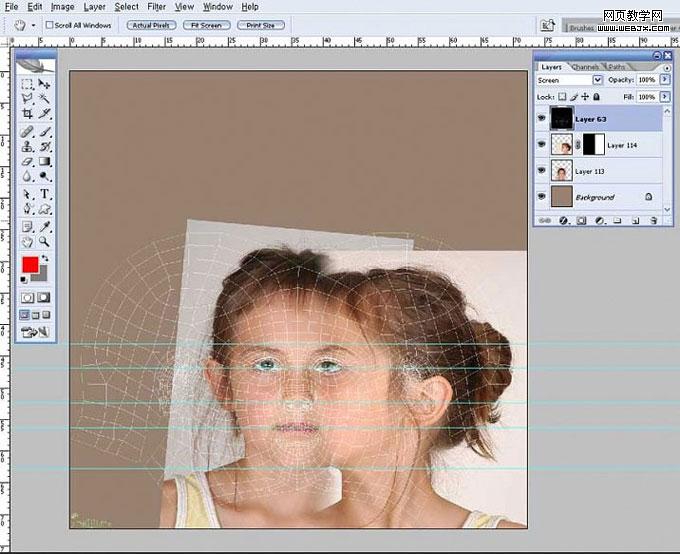Add a layer mask button
This screenshot has width=680, height=554.
click(x=581, y=221)
